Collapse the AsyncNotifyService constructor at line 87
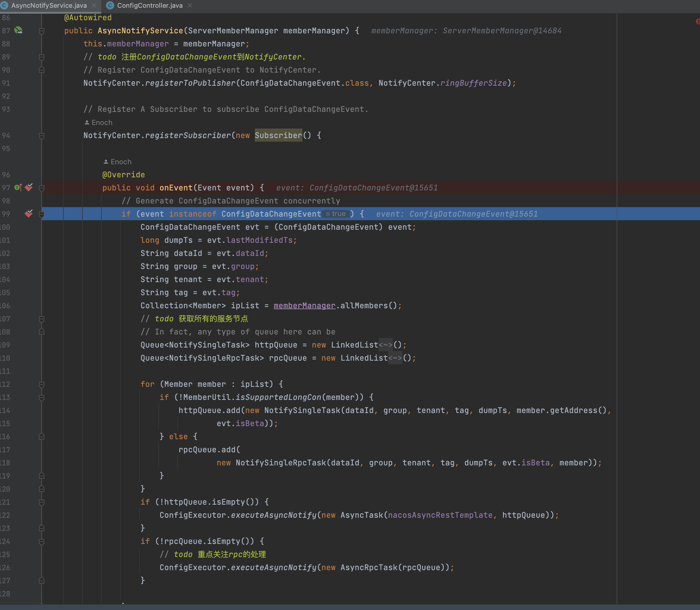The image size is (700, 610). (42, 31)
